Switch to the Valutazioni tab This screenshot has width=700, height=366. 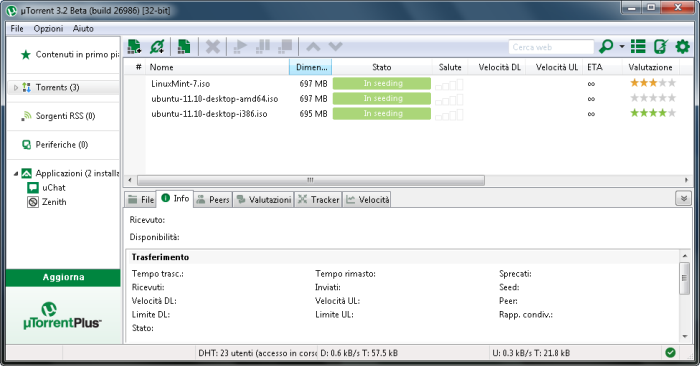coord(263,200)
